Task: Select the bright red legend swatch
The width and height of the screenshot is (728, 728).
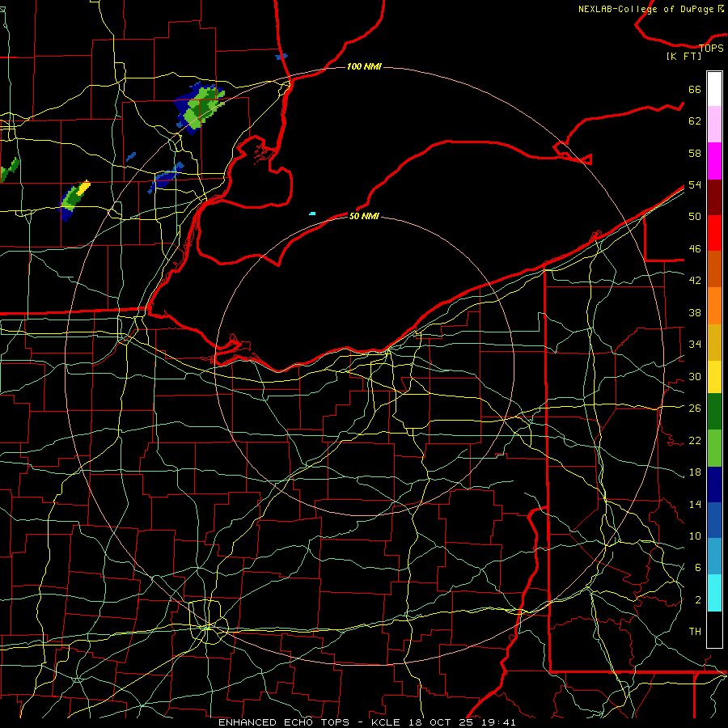Action: 714,233
